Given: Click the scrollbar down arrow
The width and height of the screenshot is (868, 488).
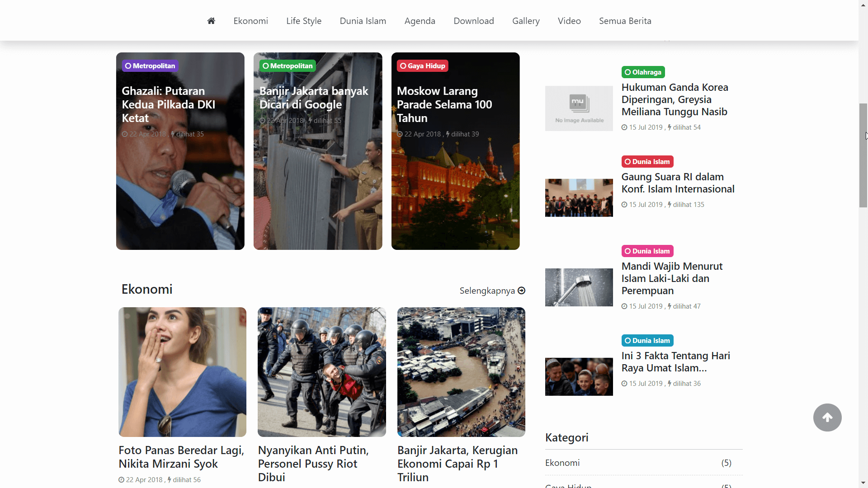Looking at the screenshot, I should click(x=863, y=483).
